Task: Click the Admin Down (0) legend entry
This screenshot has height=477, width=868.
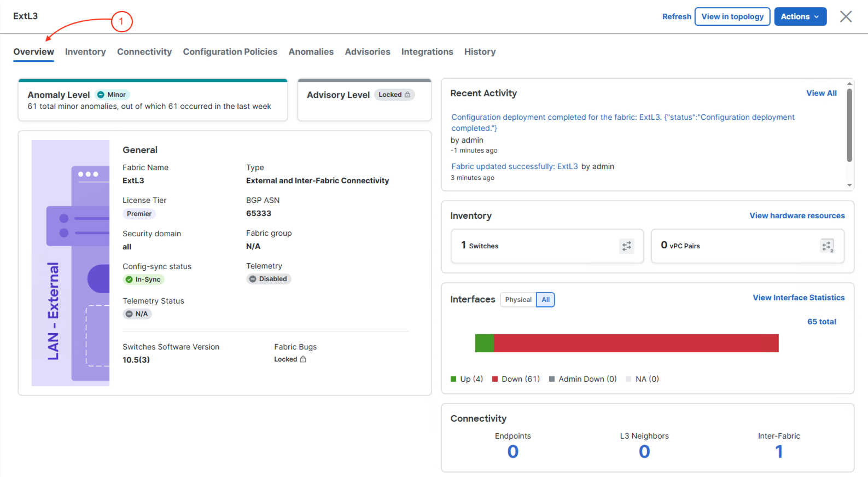Action: (x=582, y=379)
